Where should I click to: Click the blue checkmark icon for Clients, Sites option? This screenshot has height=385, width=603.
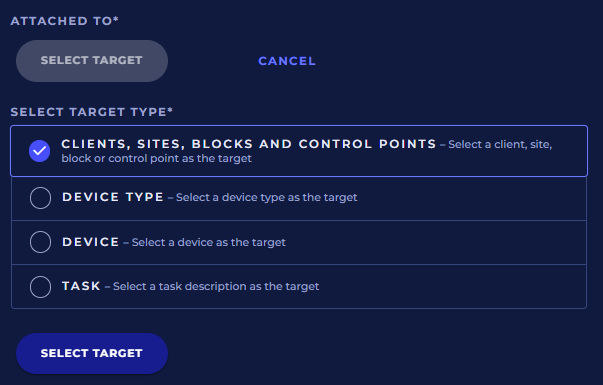tap(40, 151)
